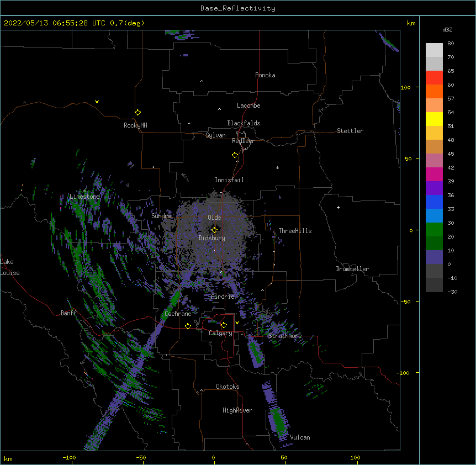Click the red 60-65 dBZ legend swatch
The image size is (476, 465).
click(434, 78)
